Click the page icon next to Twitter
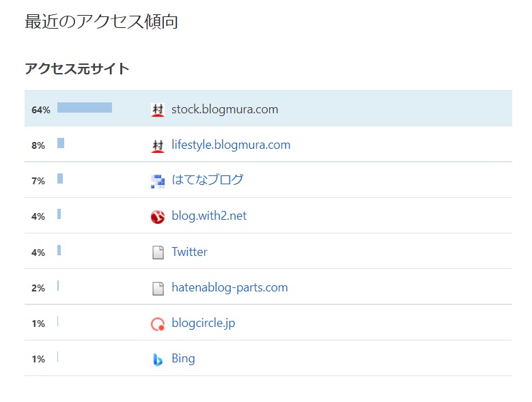This screenshot has height=402, width=532. (x=158, y=253)
